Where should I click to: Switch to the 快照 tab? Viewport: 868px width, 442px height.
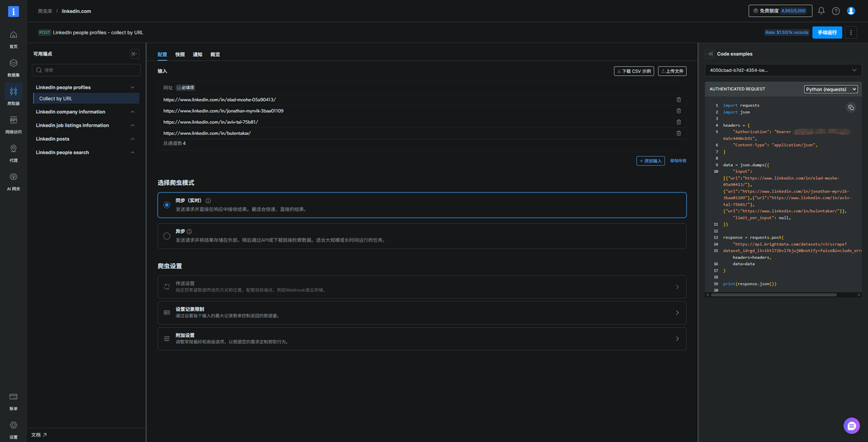point(180,54)
